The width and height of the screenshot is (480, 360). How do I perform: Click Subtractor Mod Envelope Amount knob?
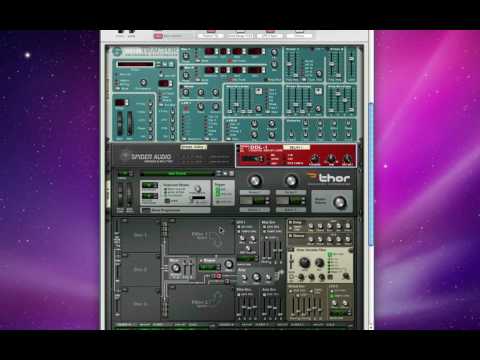(x=258, y=109)
